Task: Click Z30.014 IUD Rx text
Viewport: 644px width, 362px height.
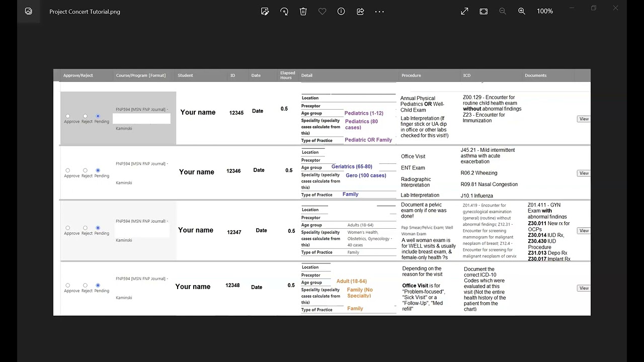Action: (546, 235)
